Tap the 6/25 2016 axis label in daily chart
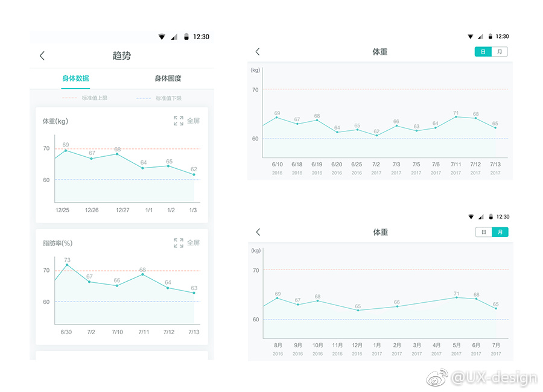This screenshot has height=392, width=543. click(357, 168)
